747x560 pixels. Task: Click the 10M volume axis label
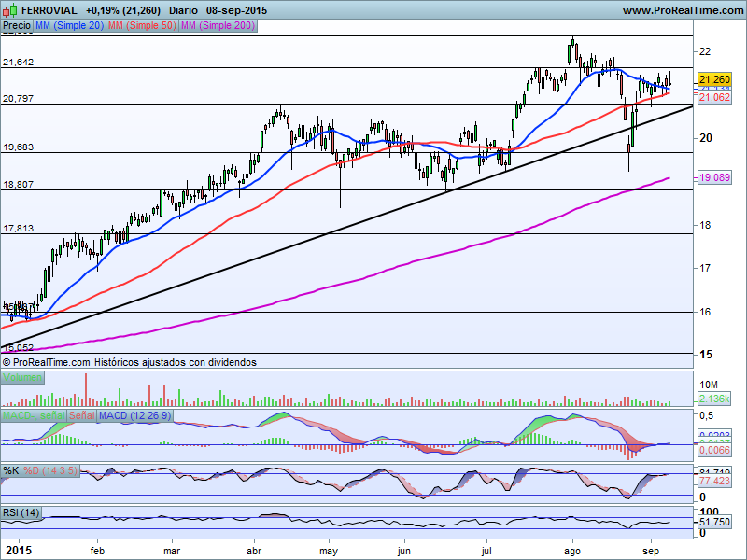pos(708,385)
